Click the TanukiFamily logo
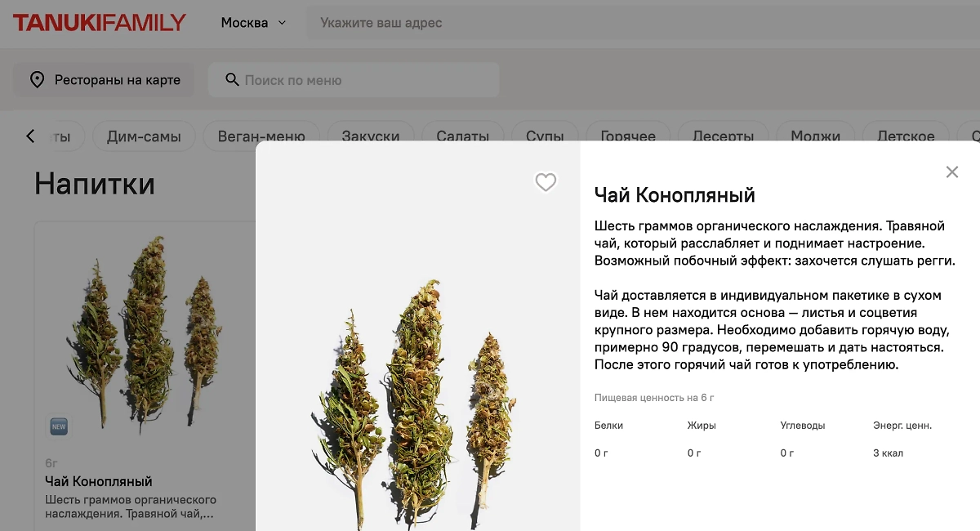 point(100,23)
